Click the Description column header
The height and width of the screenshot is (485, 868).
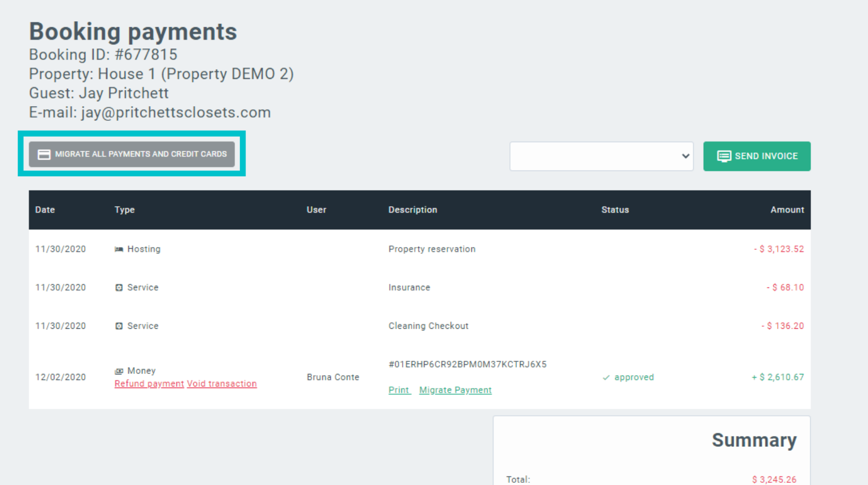(413, 210)
